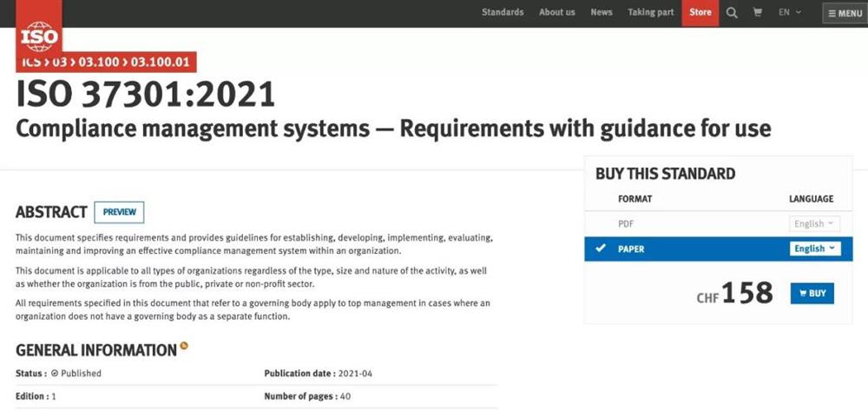Open the EN language selector
The image size is (868, 411).
click(789, 12)
